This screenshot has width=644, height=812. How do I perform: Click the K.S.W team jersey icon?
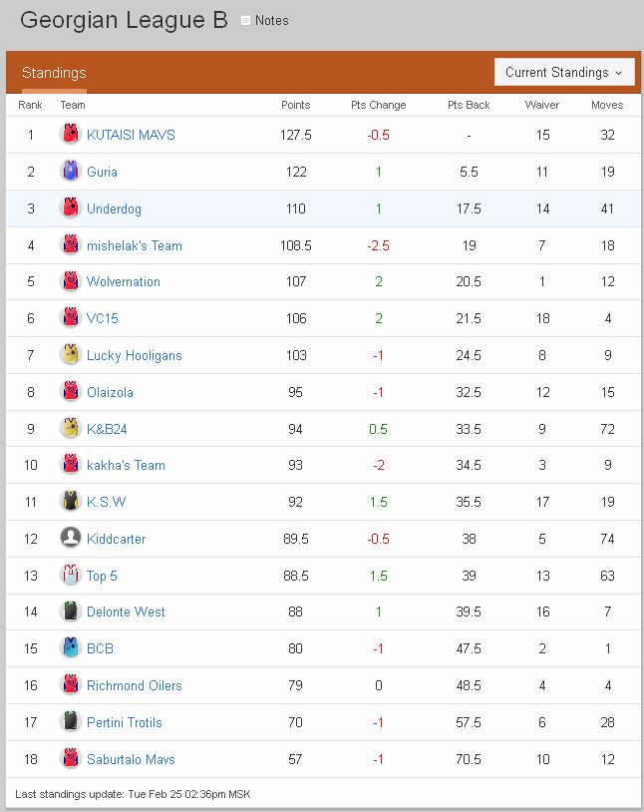70,502
